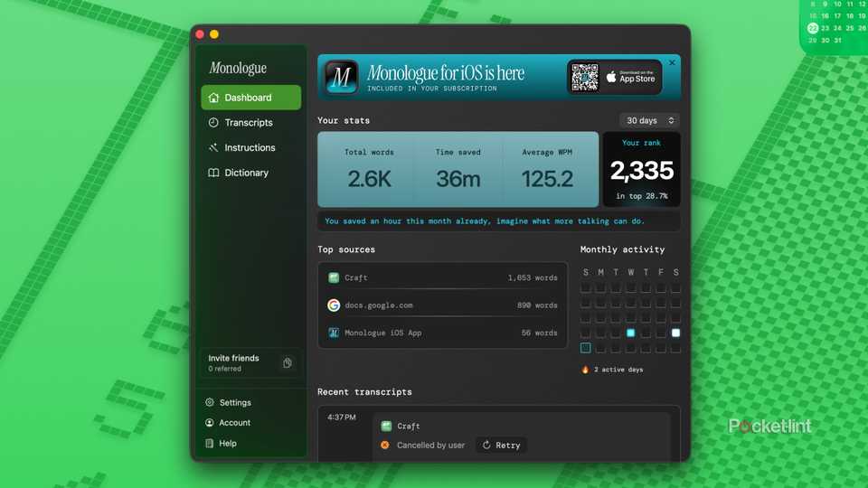Click the Cancelled by user status icon
The width and height of the screenshot is (868, 488).
click(x=385, y=445)
